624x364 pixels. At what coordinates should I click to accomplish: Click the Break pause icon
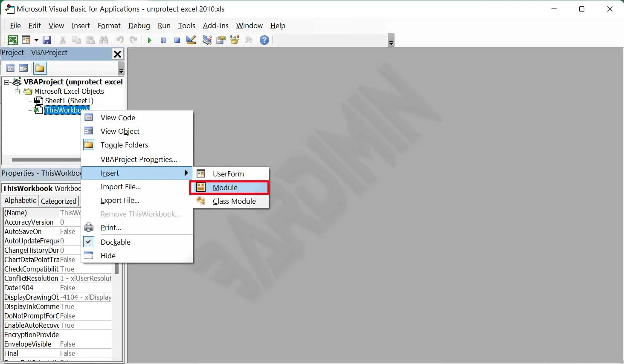tap(163, 40)
